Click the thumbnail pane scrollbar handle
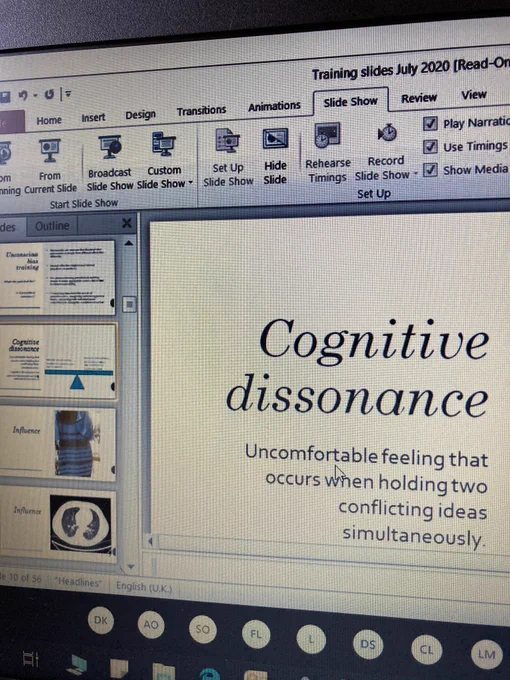The width and height of the screenshot is (510, 680). point(129,304)
